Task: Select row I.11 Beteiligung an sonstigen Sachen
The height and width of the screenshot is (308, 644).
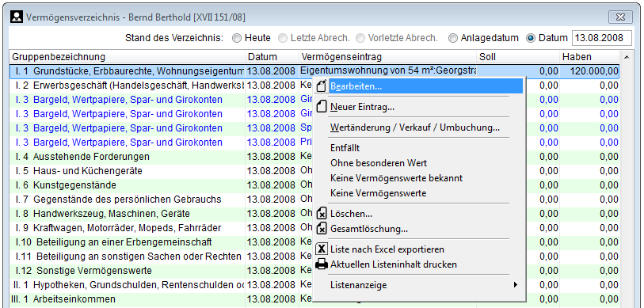Action: (x=314, y=257)
